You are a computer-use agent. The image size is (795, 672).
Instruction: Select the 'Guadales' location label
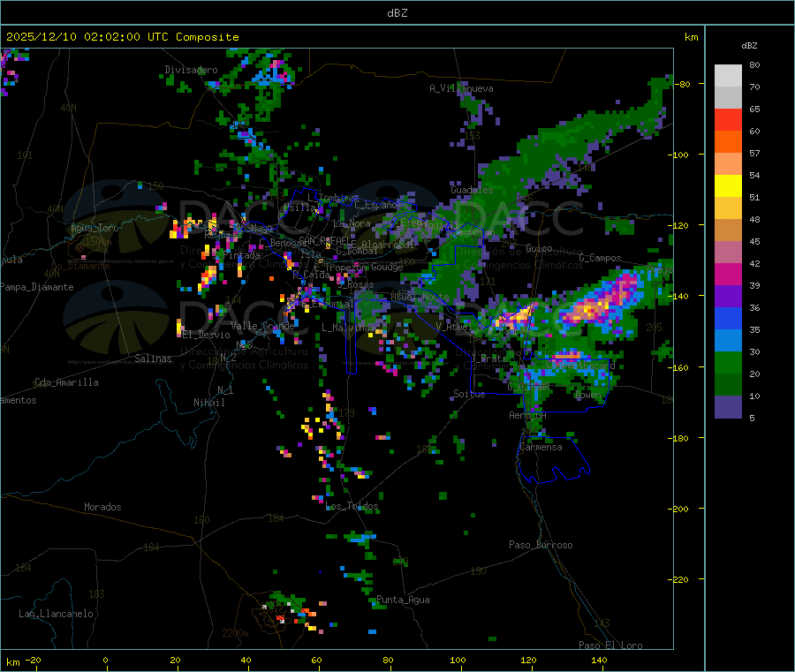point(472,190)
